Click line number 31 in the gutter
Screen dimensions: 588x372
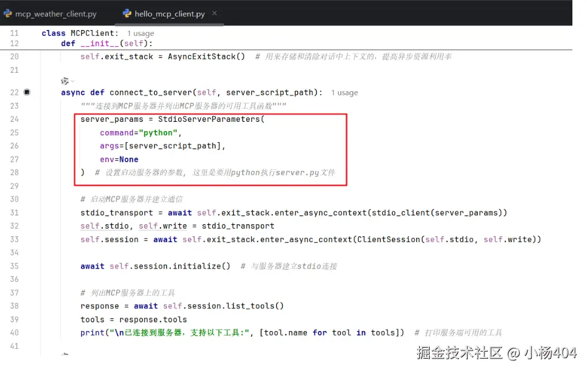14,213
